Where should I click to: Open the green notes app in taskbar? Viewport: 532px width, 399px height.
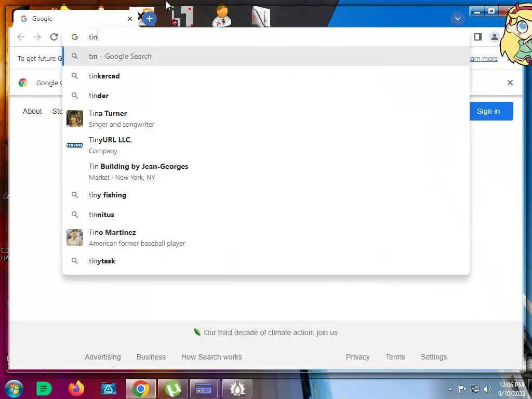[44, 389]
